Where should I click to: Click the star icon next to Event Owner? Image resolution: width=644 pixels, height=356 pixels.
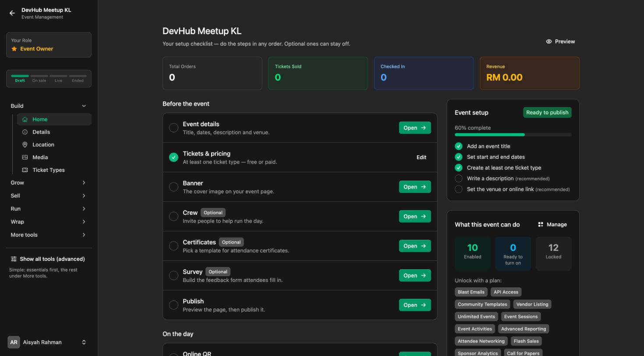pyautogui.click(x=14, y=49)
